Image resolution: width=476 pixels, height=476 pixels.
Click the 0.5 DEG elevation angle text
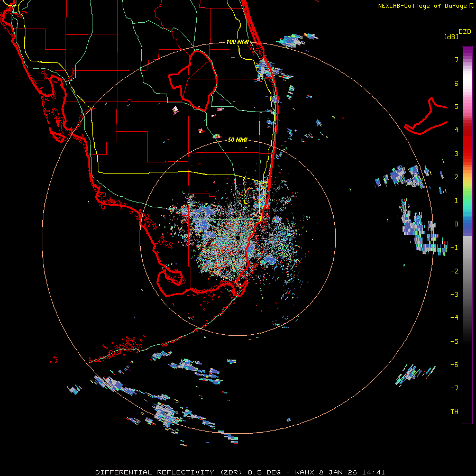point(265,472)
